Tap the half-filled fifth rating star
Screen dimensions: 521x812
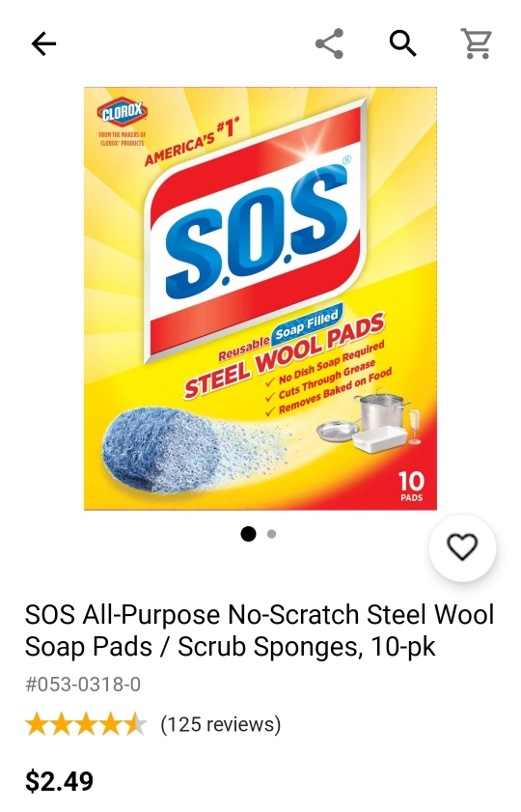tap(136, 724)
